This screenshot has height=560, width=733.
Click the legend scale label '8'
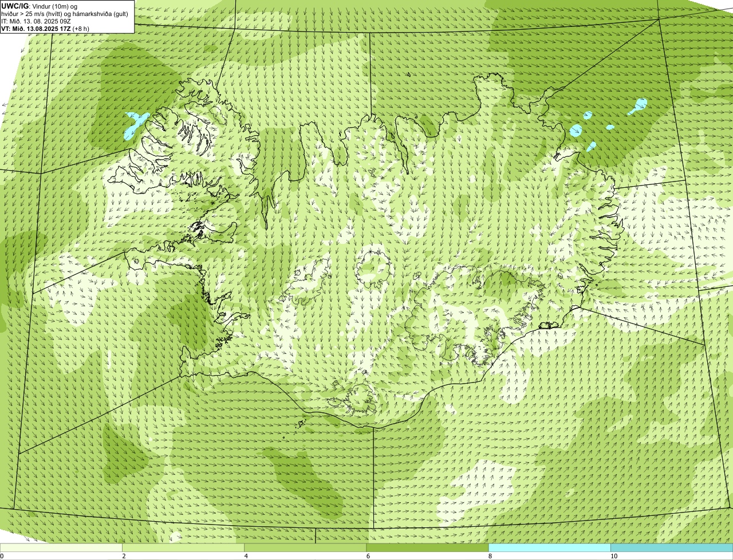click(x=490, y=556)
